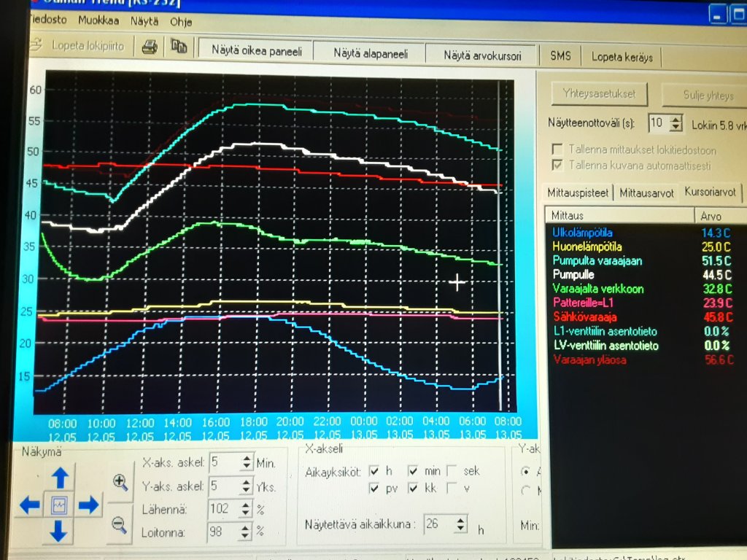747x560 pixels.
Task: Toggle Tallenna mittaukset lokitiedostoon checkbox
Action: click(x=557, y=149)
